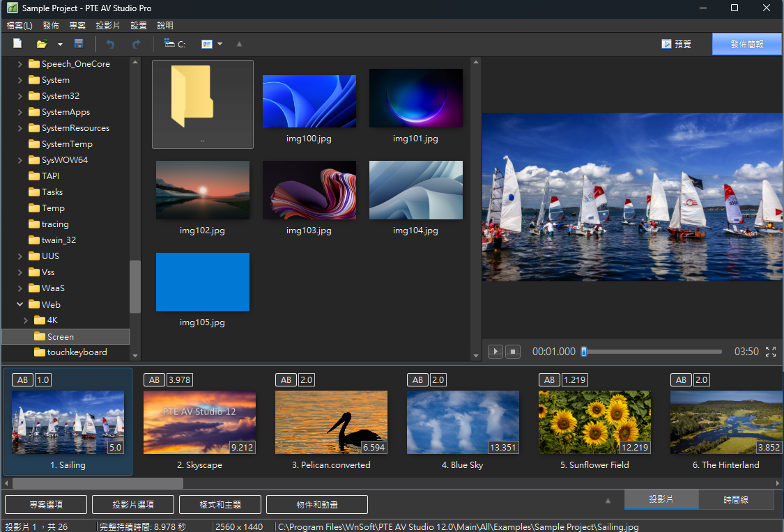
Task: Open the 發佈 menu
Action: (x=51, y=26)
